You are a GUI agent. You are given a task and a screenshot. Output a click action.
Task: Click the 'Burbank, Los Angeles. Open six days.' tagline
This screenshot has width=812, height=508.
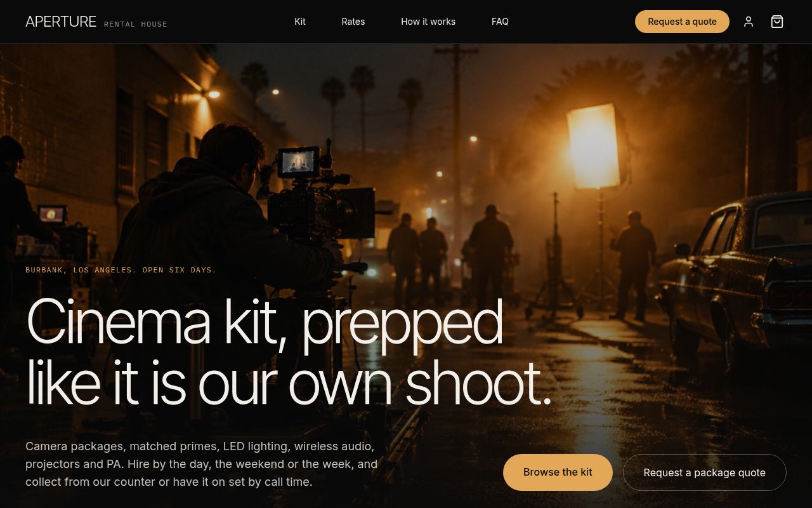pyautogui.click(x=121, y=270)
